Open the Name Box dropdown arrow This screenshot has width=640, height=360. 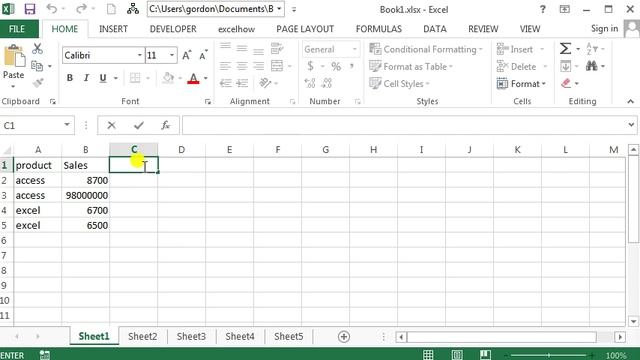pyautogui.click(x=67, y=125)
